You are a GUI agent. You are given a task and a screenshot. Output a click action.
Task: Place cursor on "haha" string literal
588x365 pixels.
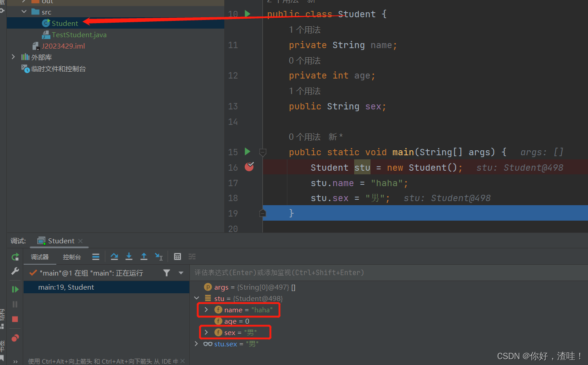click(387, 183)
